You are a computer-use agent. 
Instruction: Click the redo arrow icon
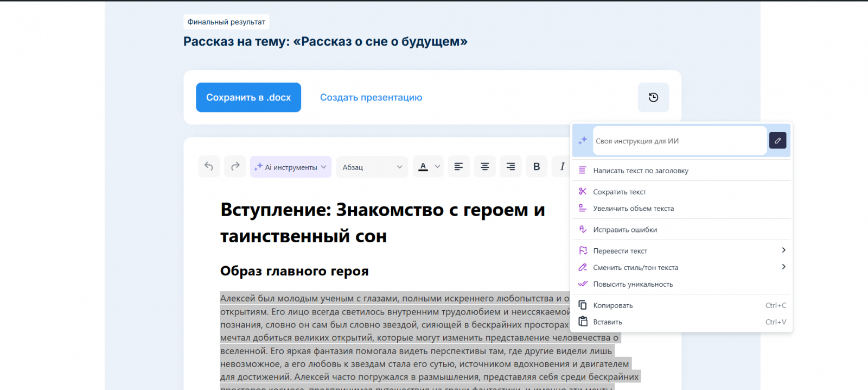235,167
